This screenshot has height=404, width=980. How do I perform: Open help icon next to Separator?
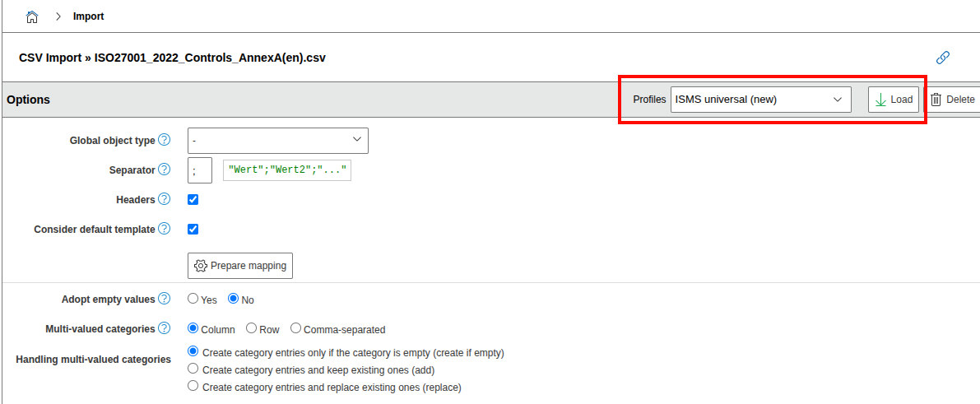tap(165, 169)
